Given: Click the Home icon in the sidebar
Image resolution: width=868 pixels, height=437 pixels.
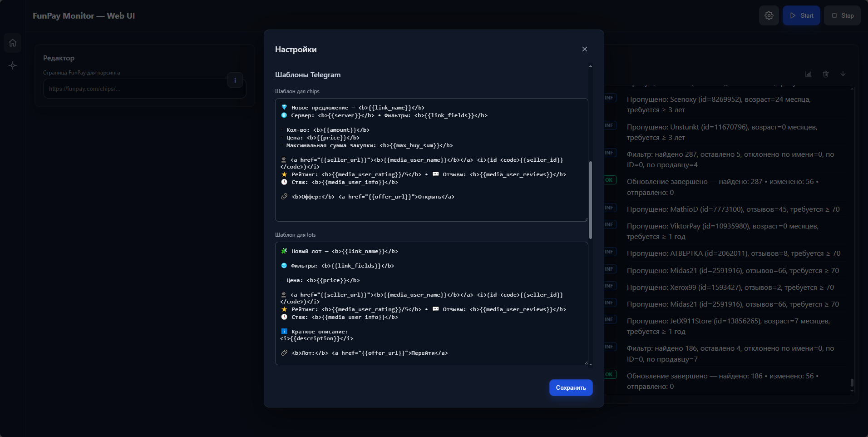Looking at the screenshot, I should tap(13, 43).
